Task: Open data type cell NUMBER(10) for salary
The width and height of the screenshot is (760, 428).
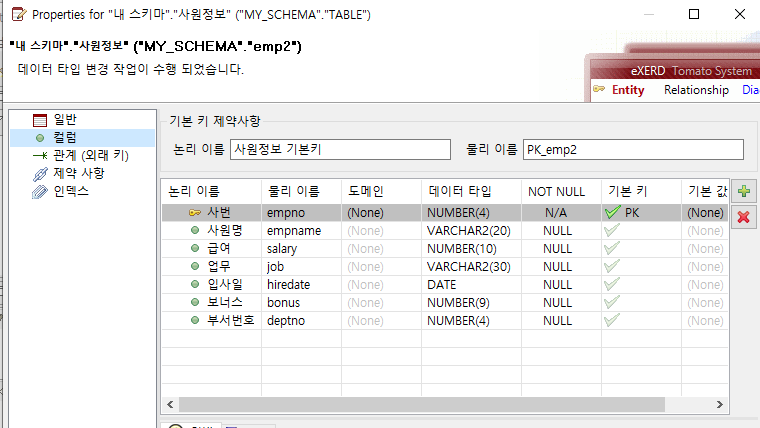Action: click(472, 249)
